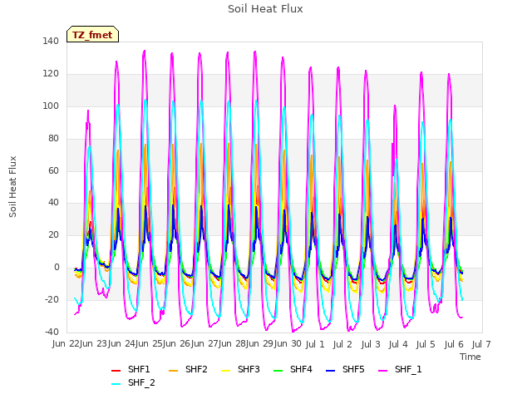The image size is (532, 399).
Task: Select the SHF_2 legend entry
Action: click(133, 382)
